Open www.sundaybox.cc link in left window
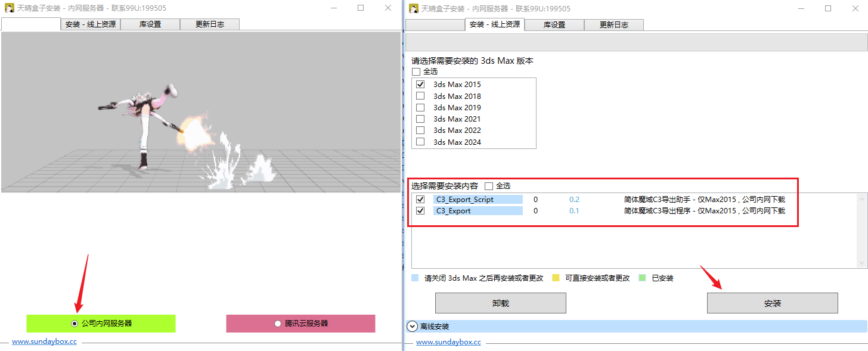The image size is (868, 351). click(45, 342)
